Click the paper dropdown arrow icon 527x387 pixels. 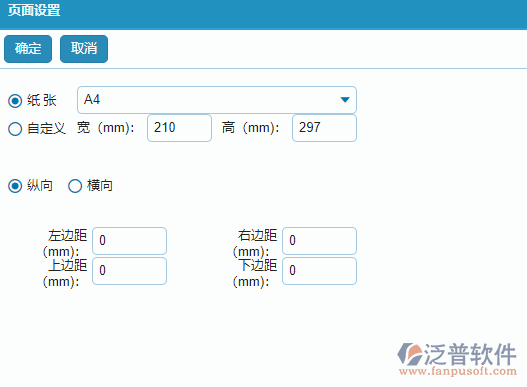pyautogui.click(x=345, y=100)
